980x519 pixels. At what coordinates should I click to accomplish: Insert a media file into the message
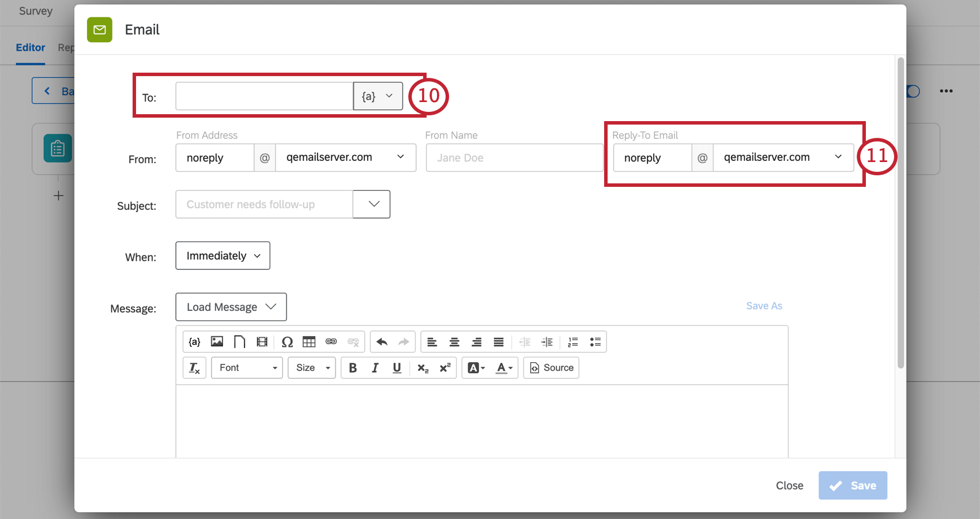[x=262, y=341]
